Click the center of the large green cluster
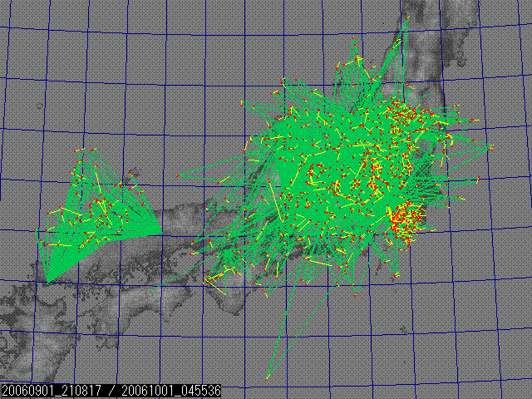The width and height of the screenshot is (532, 399). click(x=332, y=166)
